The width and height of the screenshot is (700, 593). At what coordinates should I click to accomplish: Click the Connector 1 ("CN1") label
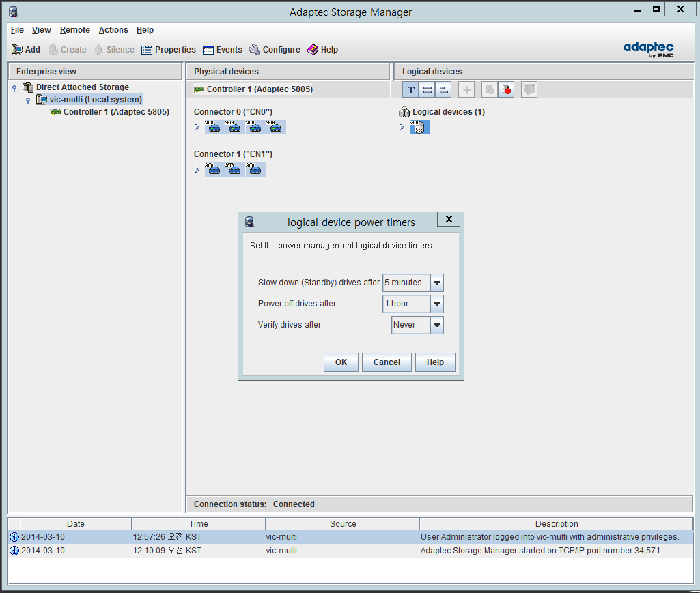tap(233, 154)
